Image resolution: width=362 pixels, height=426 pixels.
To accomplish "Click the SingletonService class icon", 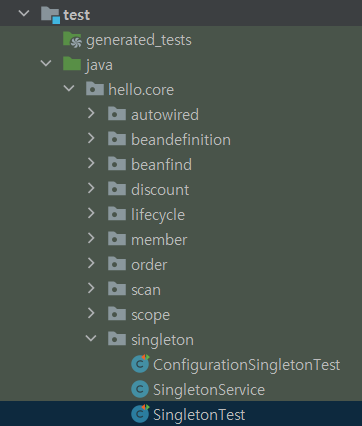I will [140, 389].
